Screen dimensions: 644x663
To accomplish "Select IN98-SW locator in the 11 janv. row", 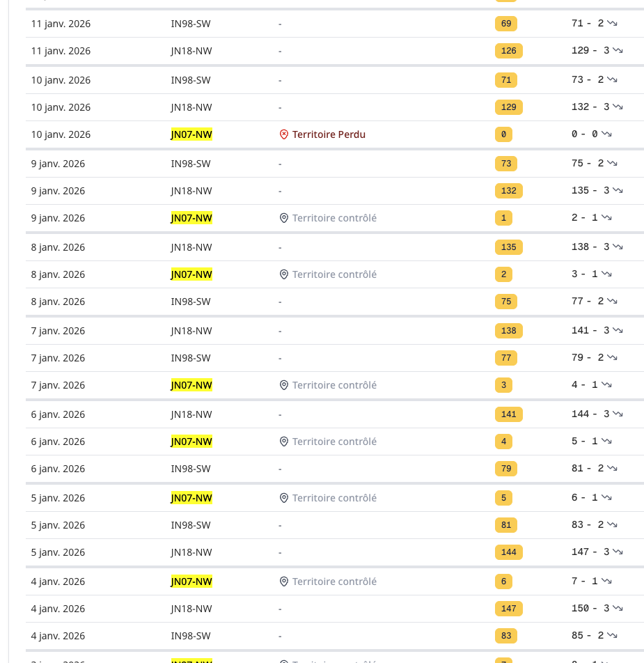I will 191,24.
